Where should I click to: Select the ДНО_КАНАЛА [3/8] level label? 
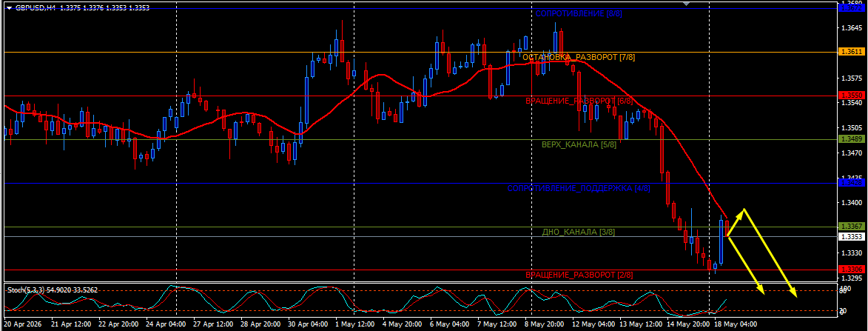579,232
